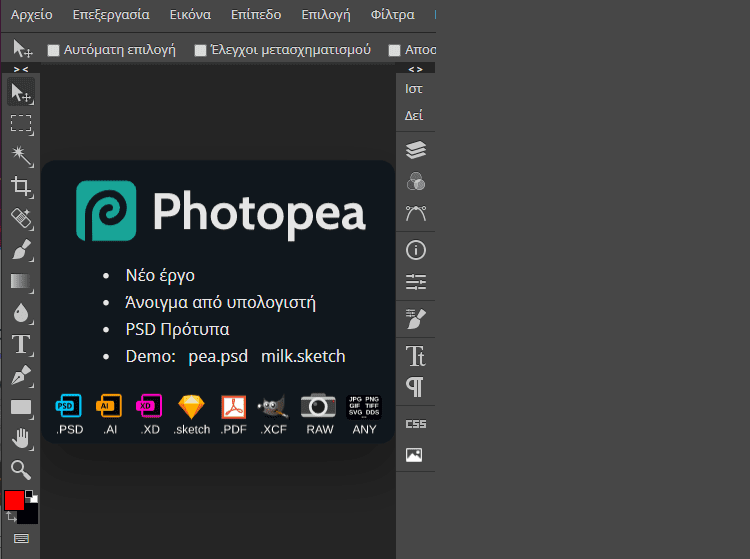Open the Info panel icon
The height and width of the screenshot is (559, 750).
tap(415, 249)
